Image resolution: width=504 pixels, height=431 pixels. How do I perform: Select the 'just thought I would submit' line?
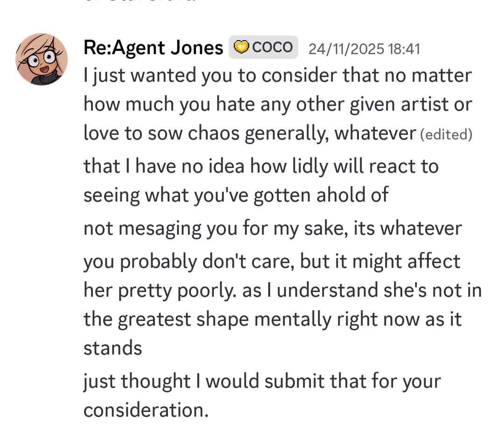[262, 381]
